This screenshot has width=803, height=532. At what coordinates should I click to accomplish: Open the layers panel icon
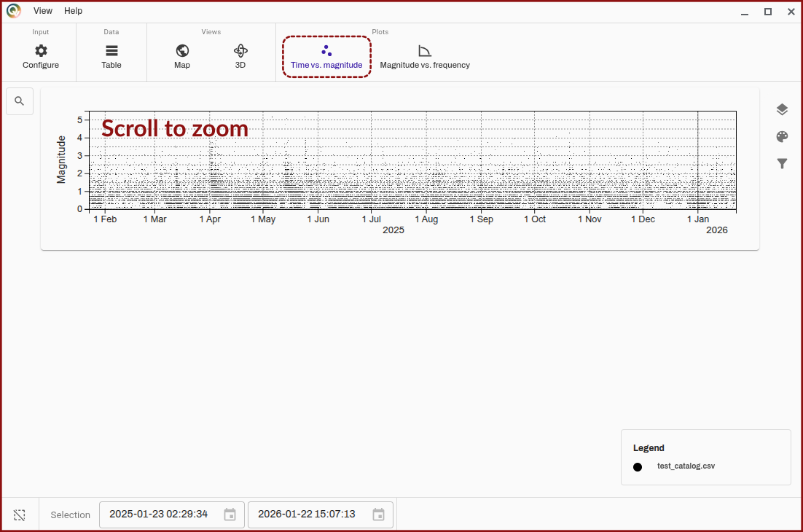pyautogui.click(x=781, y=109)
